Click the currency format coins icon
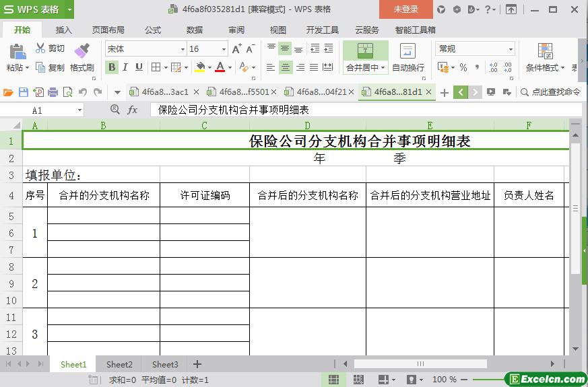Screen dimensions: 588x387 point(443,67)
